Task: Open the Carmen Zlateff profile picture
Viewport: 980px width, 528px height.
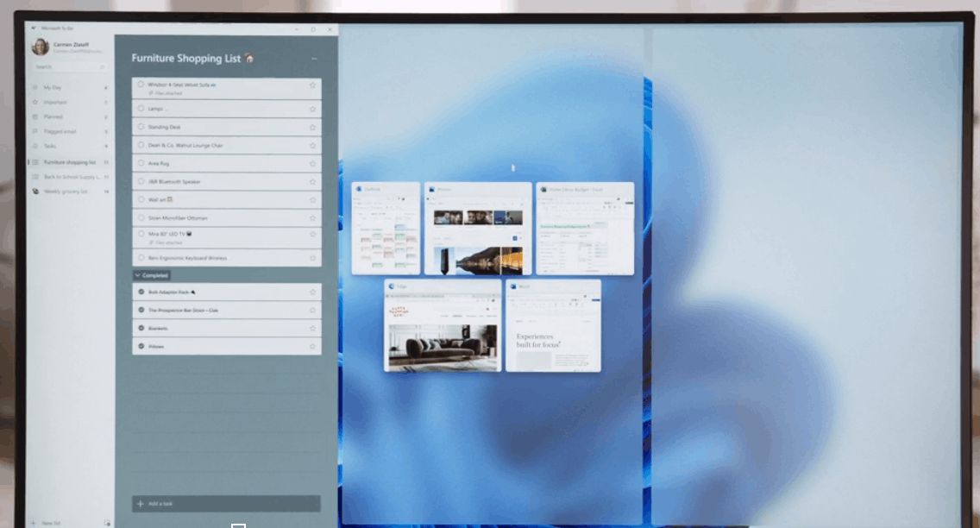Action: (41, 47)
